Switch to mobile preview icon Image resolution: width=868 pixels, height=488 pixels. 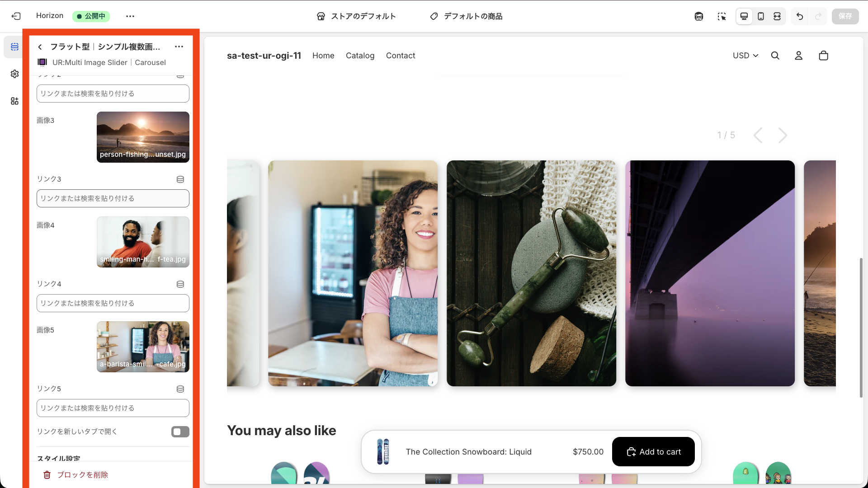point(761,16)
